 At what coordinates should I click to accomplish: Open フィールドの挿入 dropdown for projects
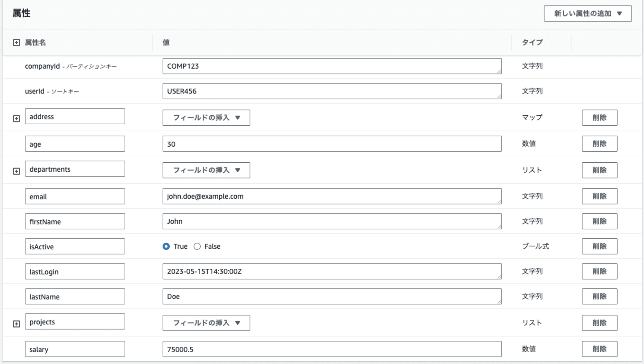click(x=206, y=322)
